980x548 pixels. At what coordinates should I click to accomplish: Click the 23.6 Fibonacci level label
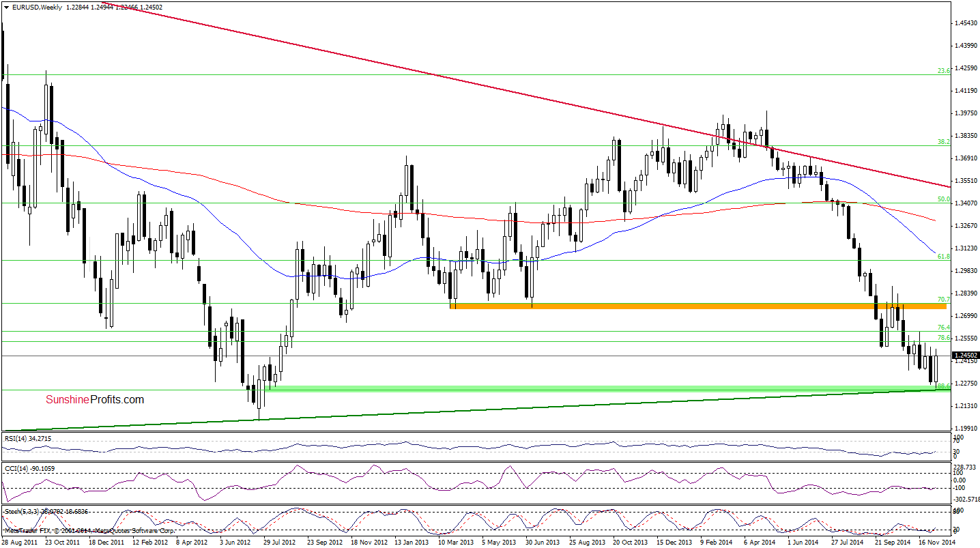pos(944,70)
